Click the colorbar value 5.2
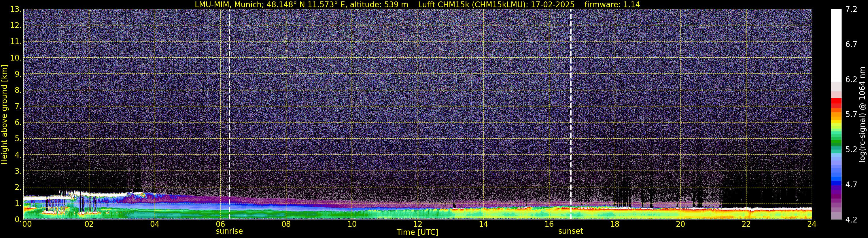 coord(851,150)
